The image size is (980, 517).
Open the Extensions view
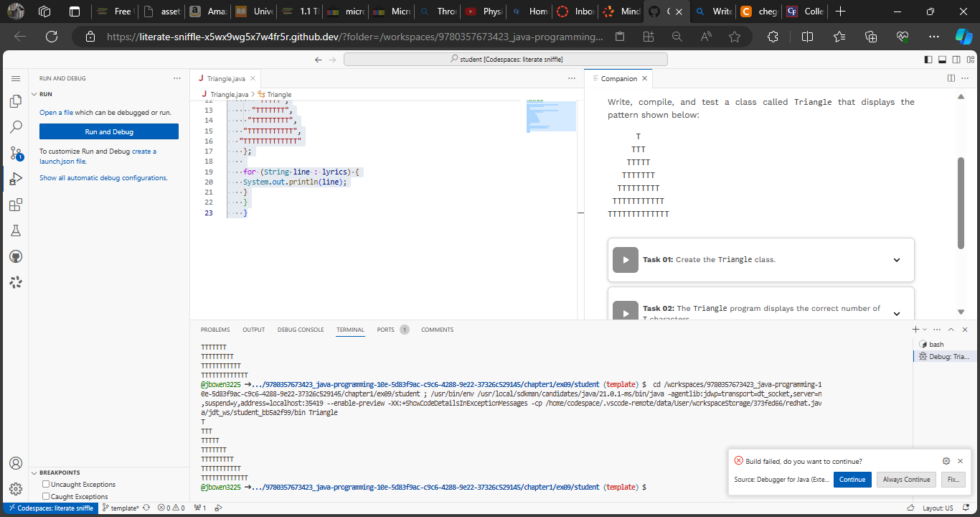click(15, 205)
